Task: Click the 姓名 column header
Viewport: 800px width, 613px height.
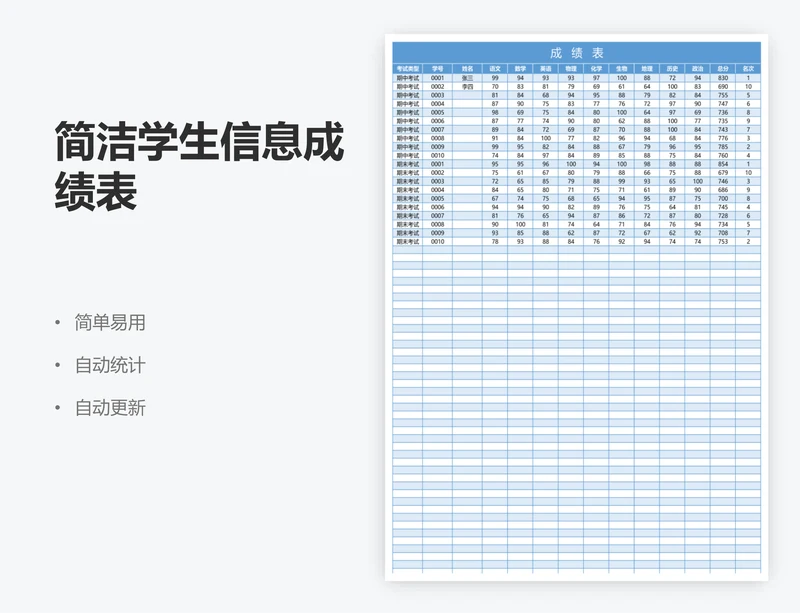Action: tap(467, 68)
